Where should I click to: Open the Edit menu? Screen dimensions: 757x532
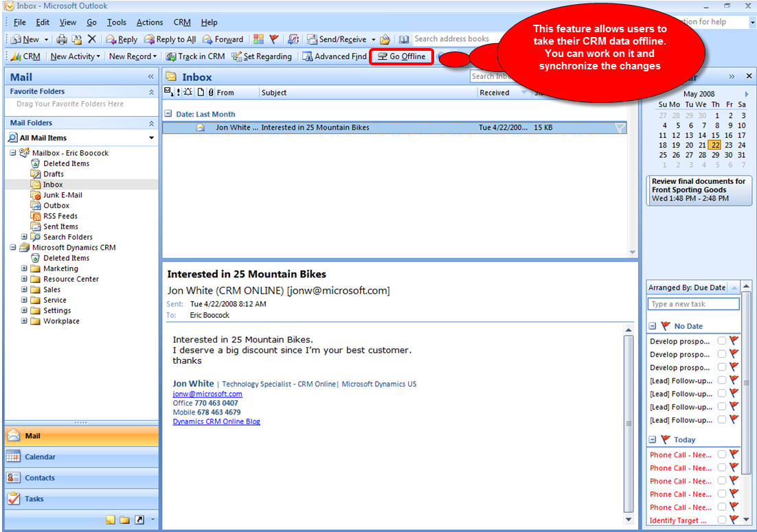(x=43, y=22)
